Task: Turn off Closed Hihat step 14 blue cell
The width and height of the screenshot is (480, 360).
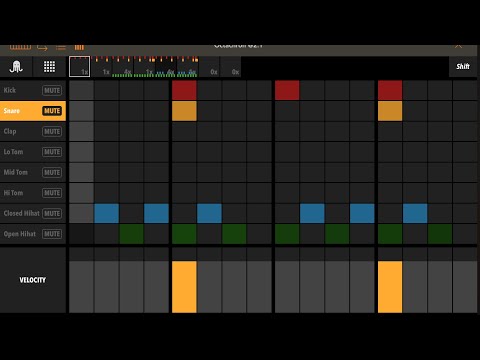Action: pyautogui.click(x=415, y=213)
